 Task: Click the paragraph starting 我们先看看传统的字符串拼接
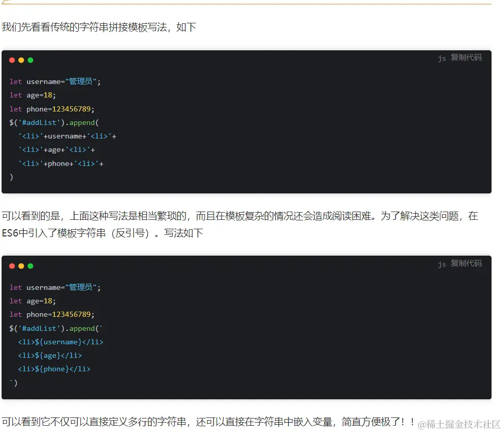click(x=99, y=27)
